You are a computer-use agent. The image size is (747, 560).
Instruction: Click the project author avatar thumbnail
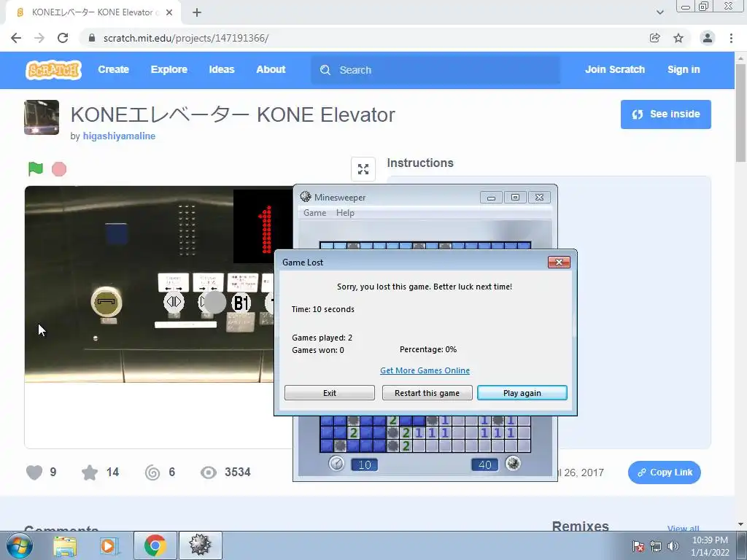(x=42, y=117)
